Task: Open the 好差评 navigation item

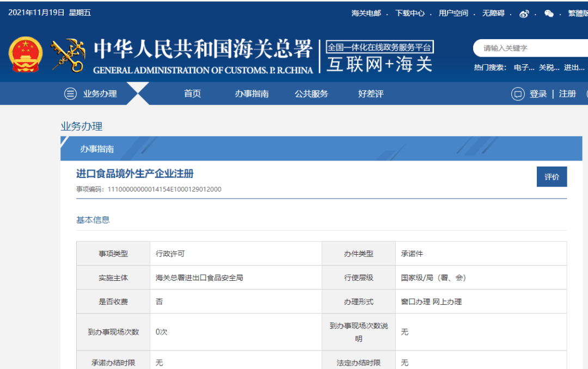Action: tap(371, 94)
